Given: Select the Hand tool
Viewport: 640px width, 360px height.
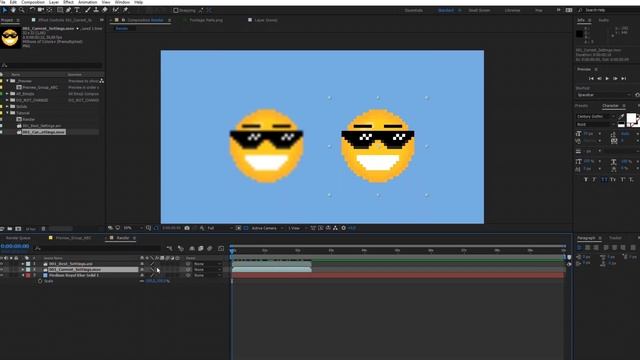Looking at the screenshot, I should coord(13,10).
